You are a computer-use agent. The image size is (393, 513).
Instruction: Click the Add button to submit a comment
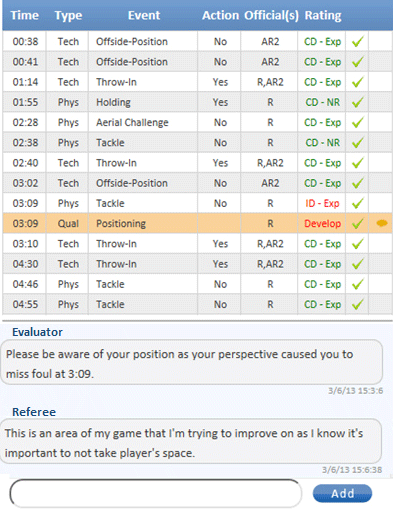[x=342, y=493]
